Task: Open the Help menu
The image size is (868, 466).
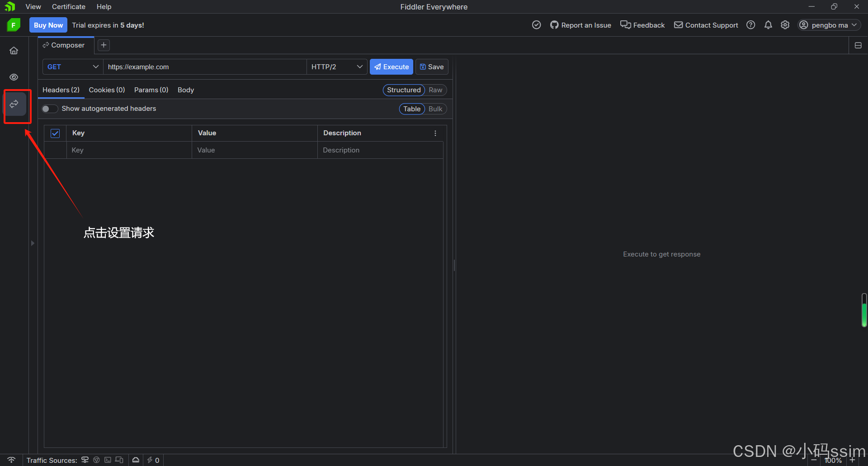Action: click(x=104, y=7)
